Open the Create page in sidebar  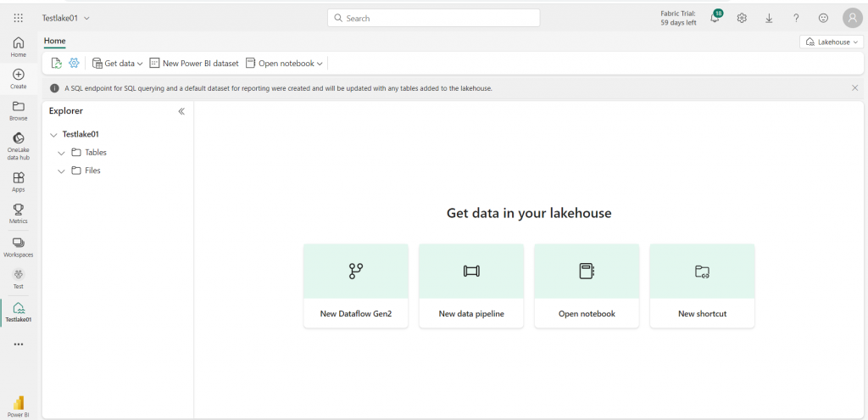pyautogui.click(x=19, y=79)
